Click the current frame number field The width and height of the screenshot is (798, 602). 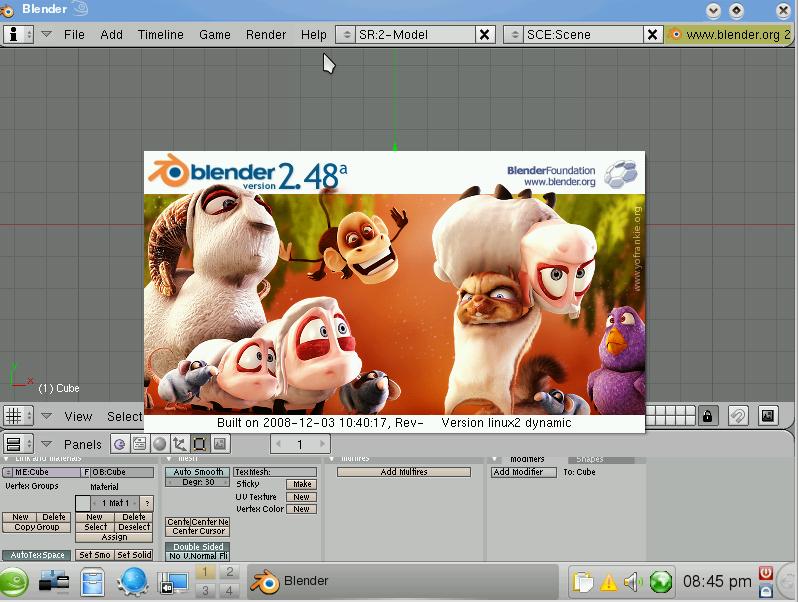point(300,444)
